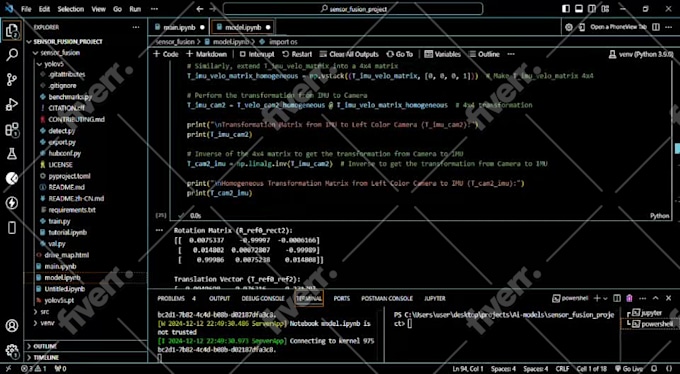
Task: Open the Variables panel from toolbar
Action: pyautogui.click(x=443, y=54)
